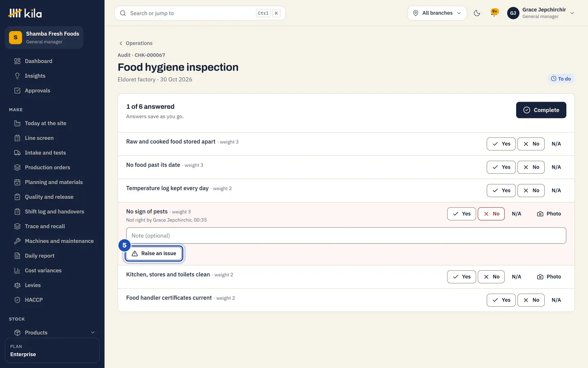Image resolution: width=588 pixels, height=368 pixels.
Task: Click the To do status badge
Action: 561,79
